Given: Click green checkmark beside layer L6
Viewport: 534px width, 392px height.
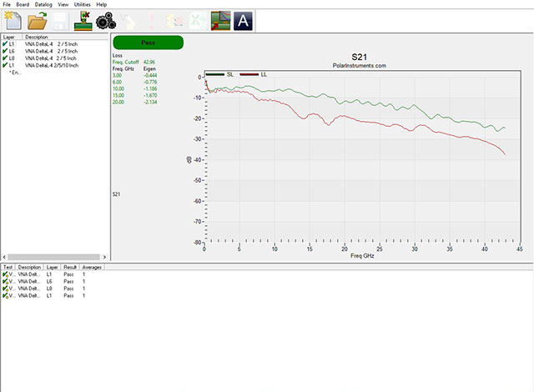Looking at the screenshot, I should coord(5,51).
